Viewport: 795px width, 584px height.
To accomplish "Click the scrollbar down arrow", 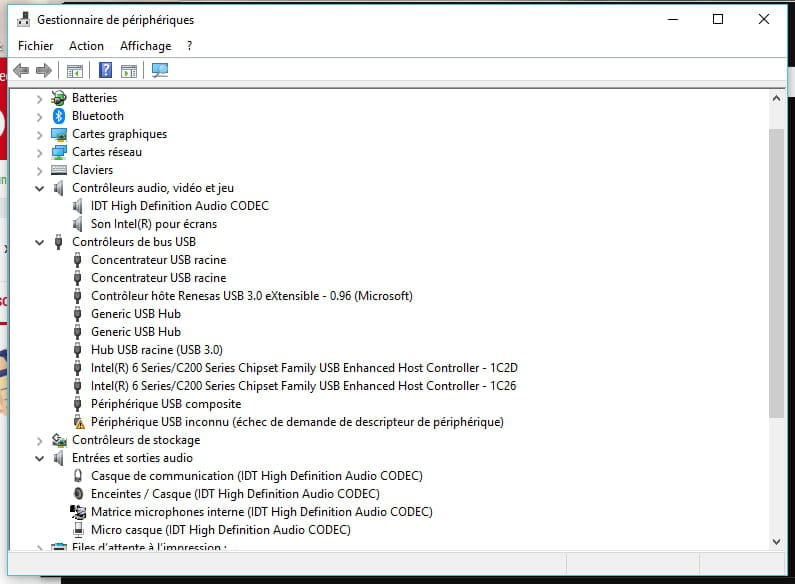I will click(776, 541).
